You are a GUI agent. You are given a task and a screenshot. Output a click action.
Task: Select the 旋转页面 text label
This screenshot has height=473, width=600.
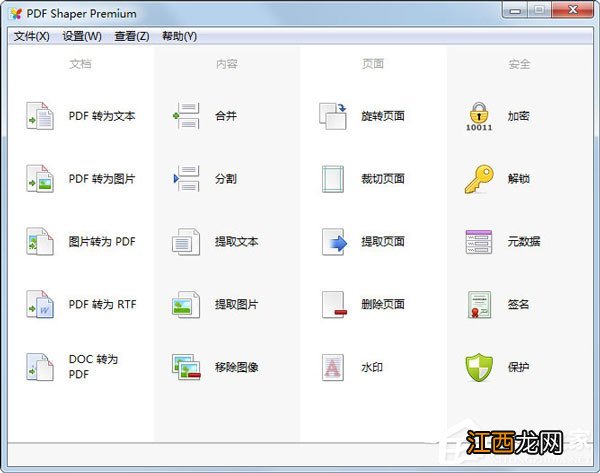click(383, 116)
